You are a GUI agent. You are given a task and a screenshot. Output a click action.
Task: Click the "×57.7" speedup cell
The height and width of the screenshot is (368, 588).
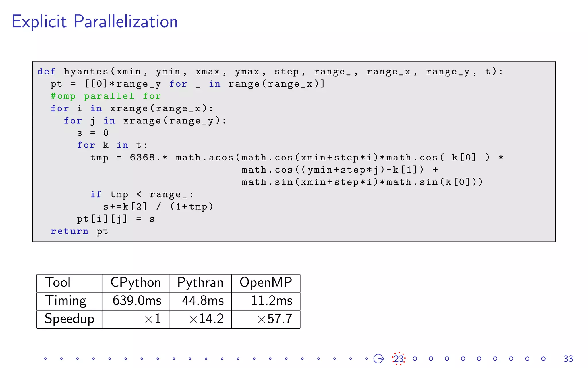[x=266, y=319]
